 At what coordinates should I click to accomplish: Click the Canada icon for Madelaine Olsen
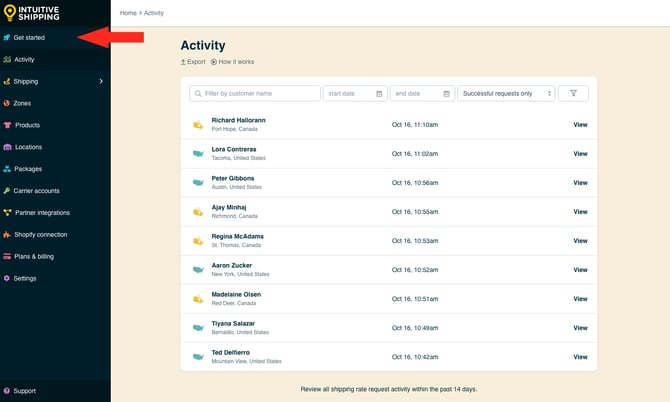pos(198,299)
